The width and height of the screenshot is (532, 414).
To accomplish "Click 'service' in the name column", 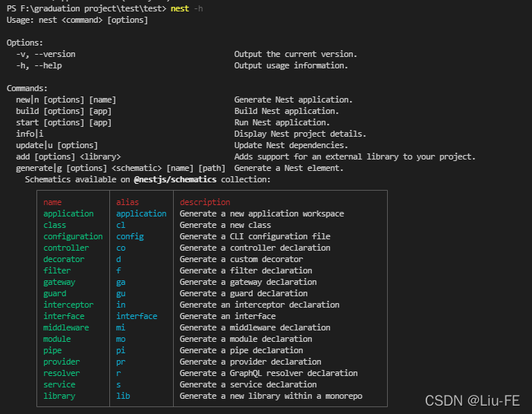I will (59, 385).
